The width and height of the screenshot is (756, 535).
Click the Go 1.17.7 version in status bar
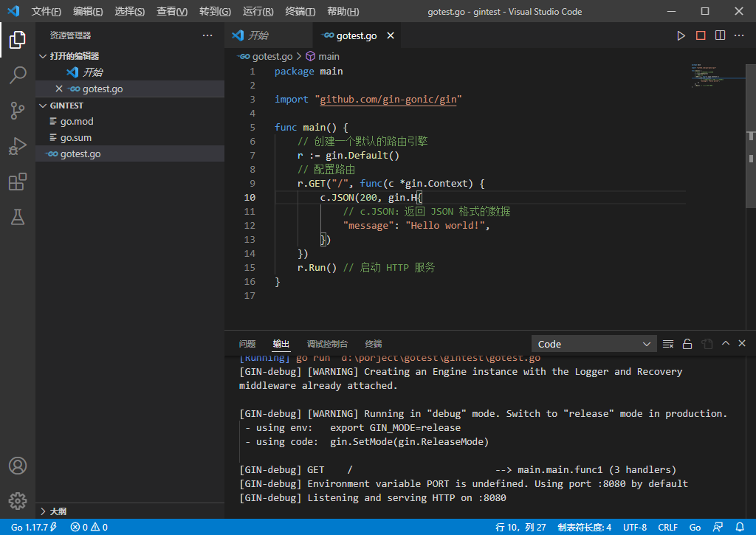point(34,528)
